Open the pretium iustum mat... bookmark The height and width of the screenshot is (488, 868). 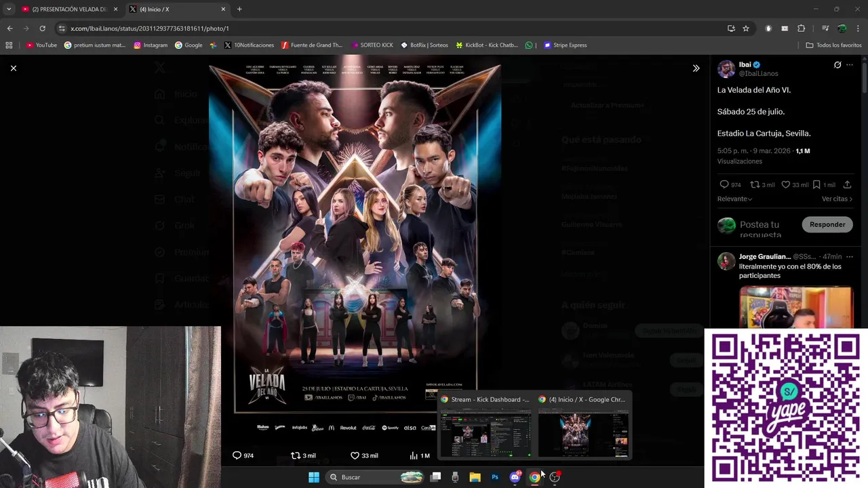(95, 45)
